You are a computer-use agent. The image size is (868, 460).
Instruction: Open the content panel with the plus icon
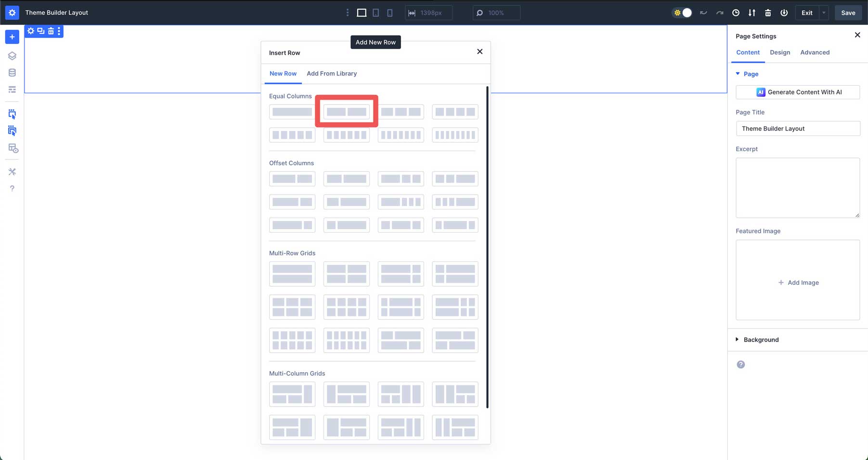[x=12, y=37]
